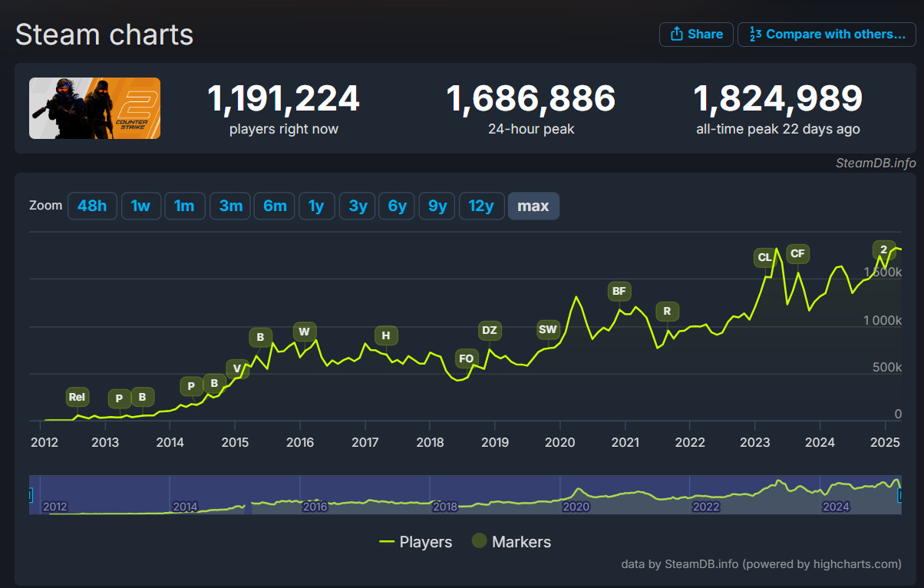Click the B marker near mid-2013
Screen dimensions: 924x588
point(142,397)
